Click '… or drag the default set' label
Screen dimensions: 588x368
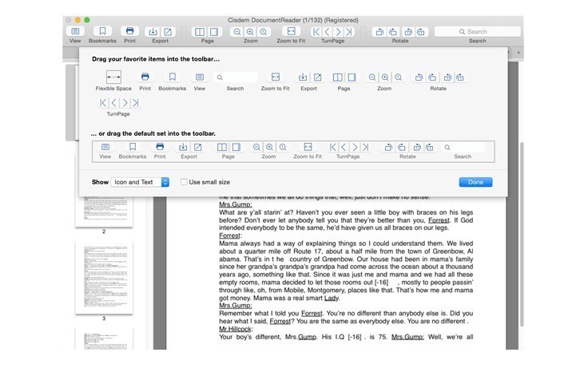pyautogui.click(x=153, y=133)
